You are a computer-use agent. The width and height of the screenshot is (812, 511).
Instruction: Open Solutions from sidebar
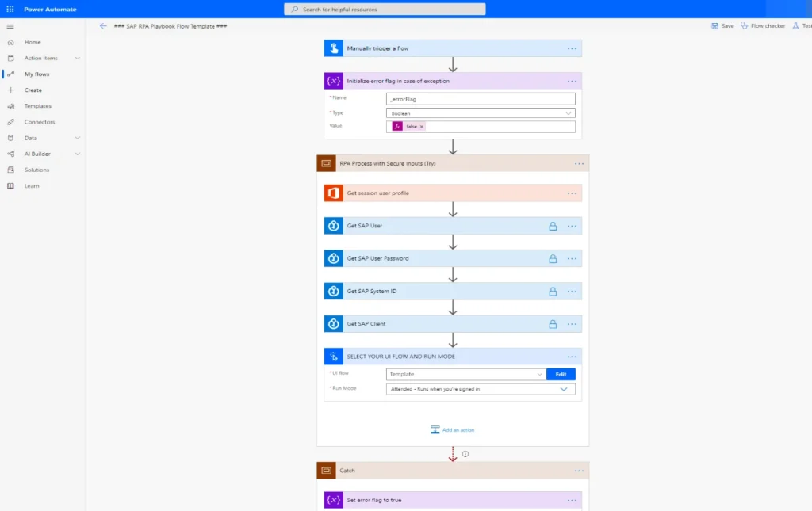pos(36,170)
